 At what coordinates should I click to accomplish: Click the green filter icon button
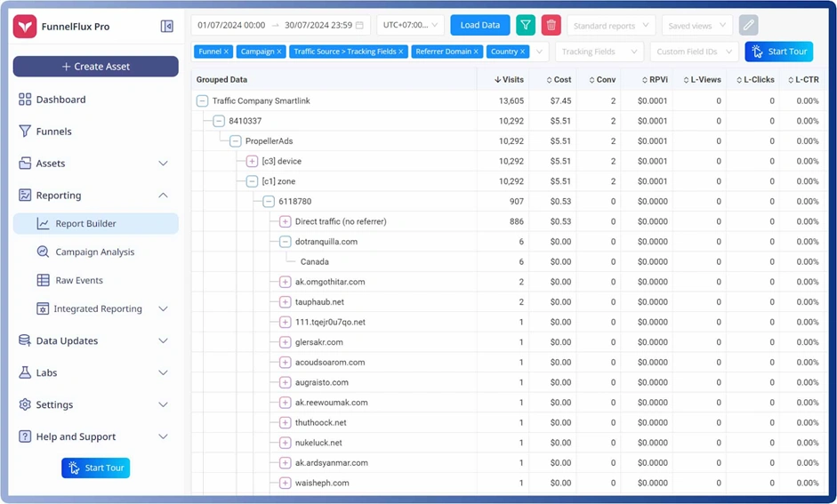[526, 25]
